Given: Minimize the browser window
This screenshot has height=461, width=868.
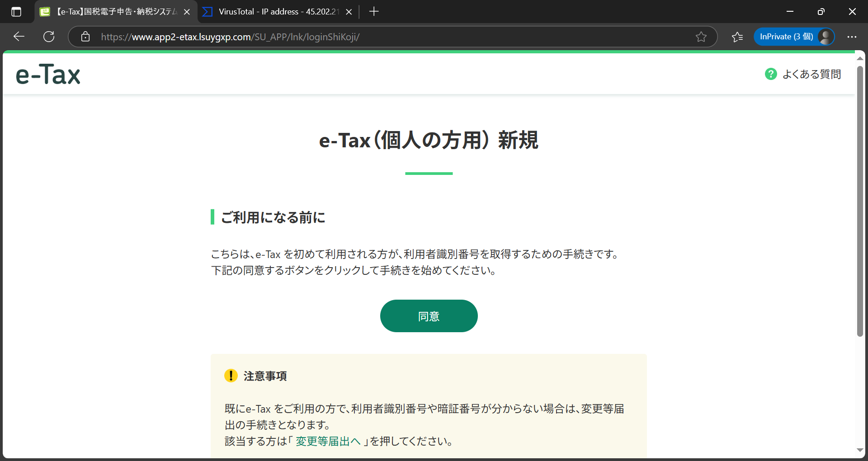Looking at the screenshot, I should [790, 12].
